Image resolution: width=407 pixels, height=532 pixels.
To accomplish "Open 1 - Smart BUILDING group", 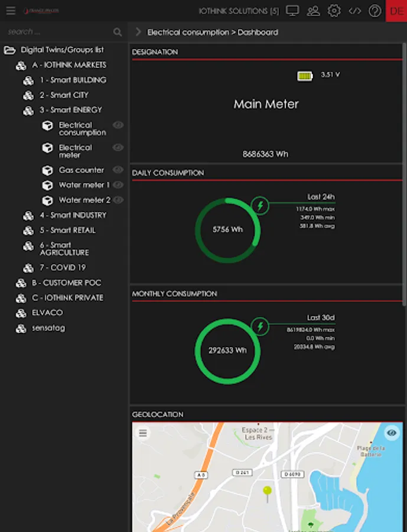I will coord(73,80).
